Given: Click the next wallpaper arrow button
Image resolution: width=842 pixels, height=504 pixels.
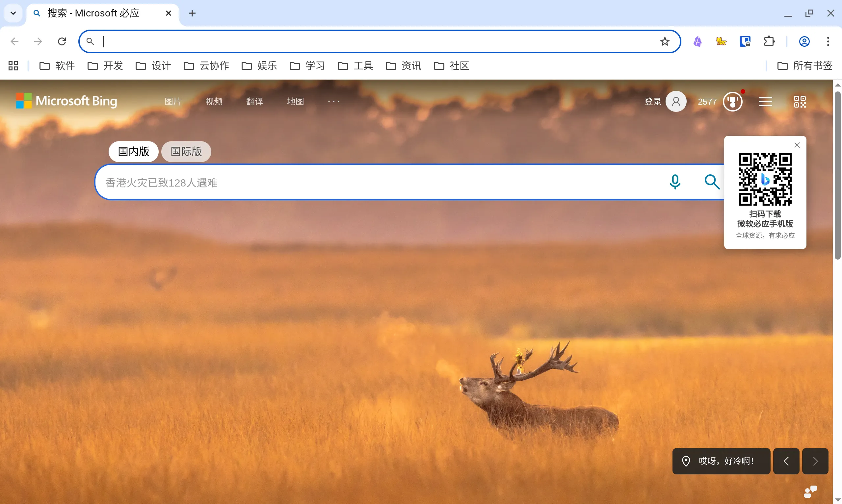Looking at the screenshot, I should tap(815, 461).
